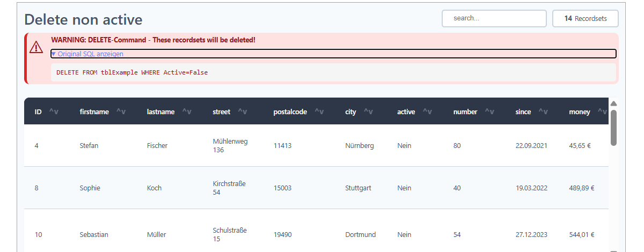
Task: Sort by lastname using its sort arrows
Action: (x=187, y=112)
